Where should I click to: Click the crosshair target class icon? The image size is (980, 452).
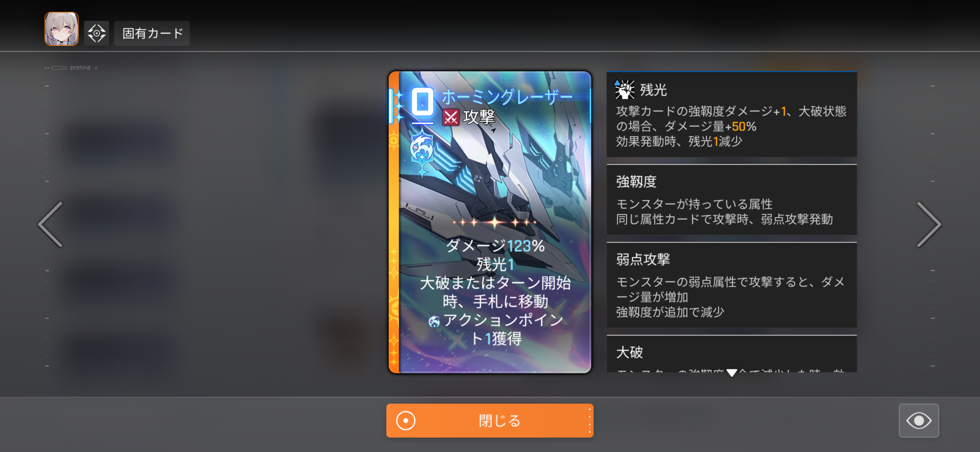[97, 33]
